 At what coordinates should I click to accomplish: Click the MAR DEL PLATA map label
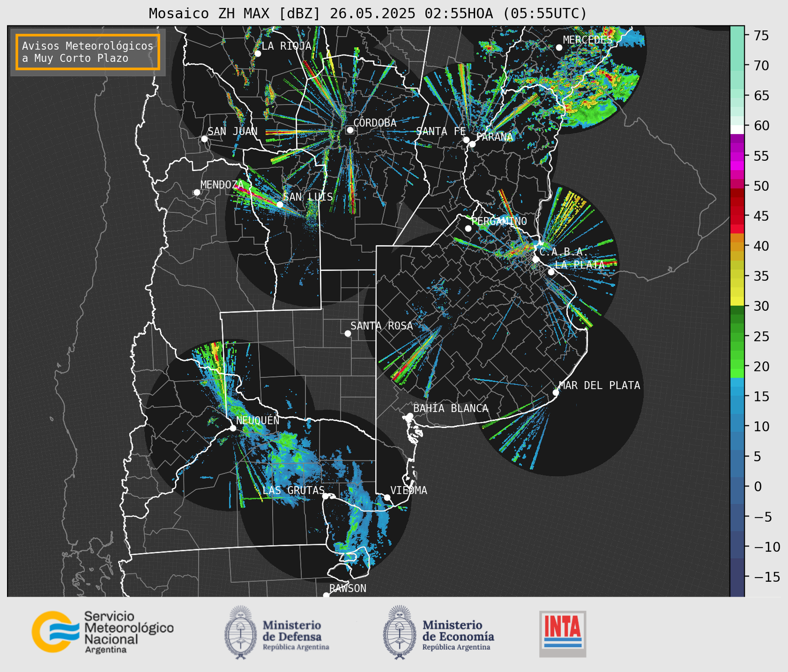599,385
